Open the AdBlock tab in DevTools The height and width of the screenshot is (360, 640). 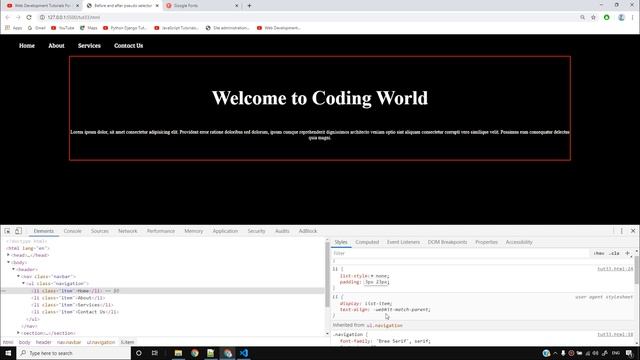click(308, 231)
